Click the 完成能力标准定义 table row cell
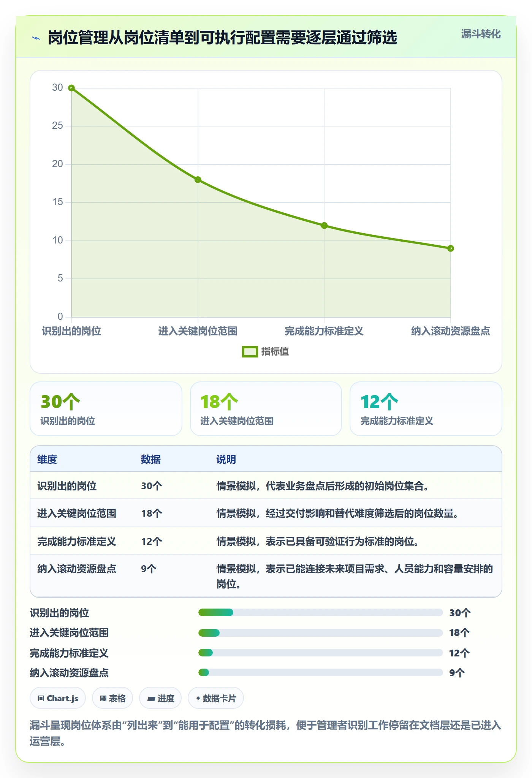 [x=77, y=541]
